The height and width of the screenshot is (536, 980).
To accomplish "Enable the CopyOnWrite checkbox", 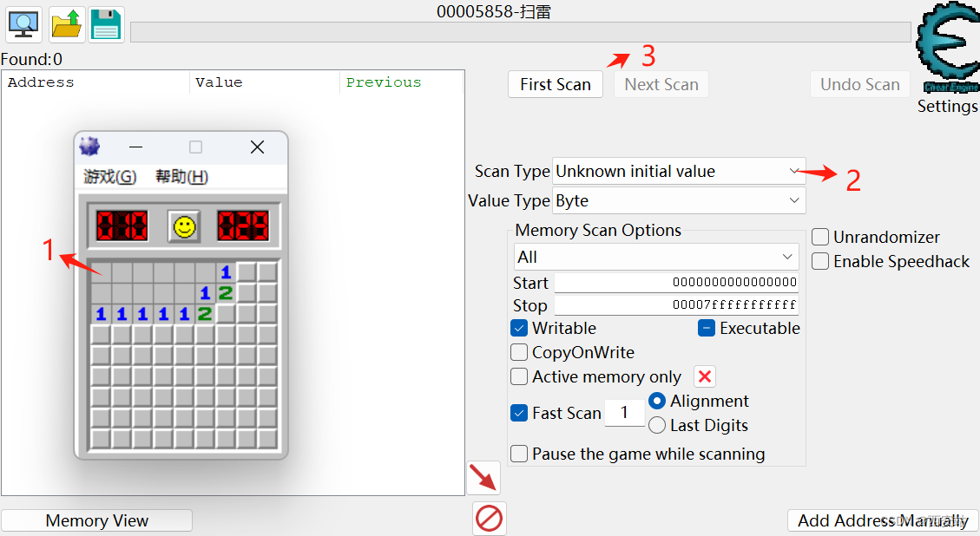I will click(x=519, y=352).
